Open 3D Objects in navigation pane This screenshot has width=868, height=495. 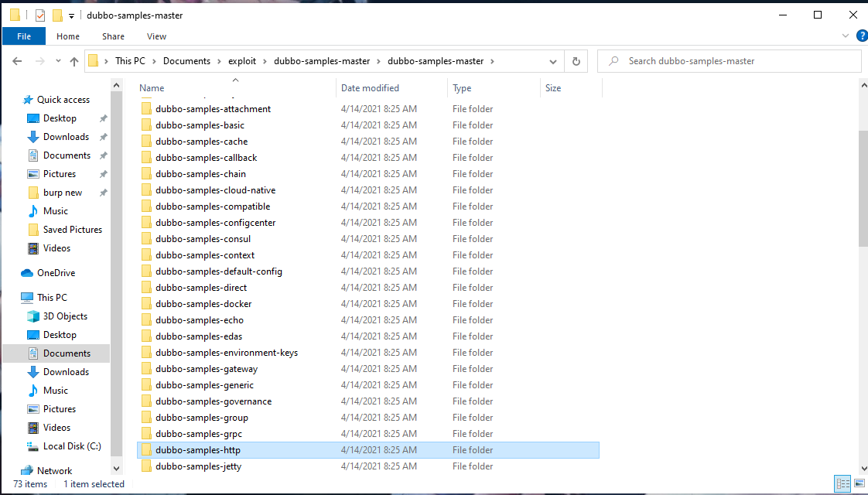coord(65,316)
